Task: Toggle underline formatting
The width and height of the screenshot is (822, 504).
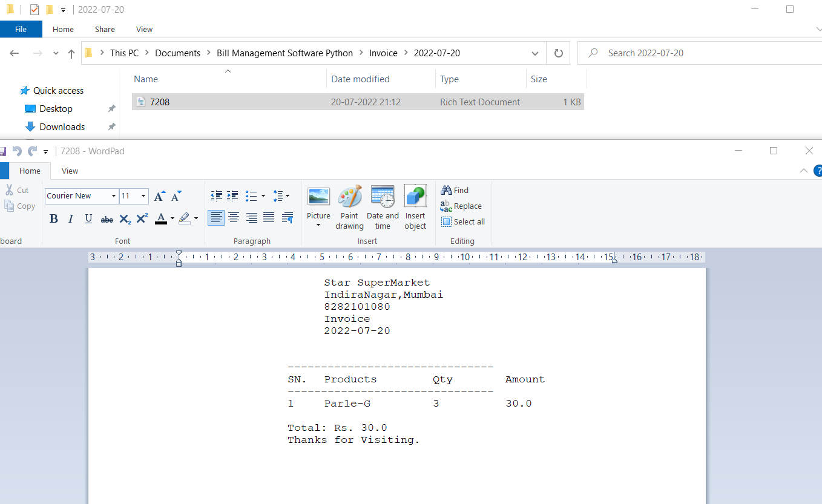Action: (88, 218)
